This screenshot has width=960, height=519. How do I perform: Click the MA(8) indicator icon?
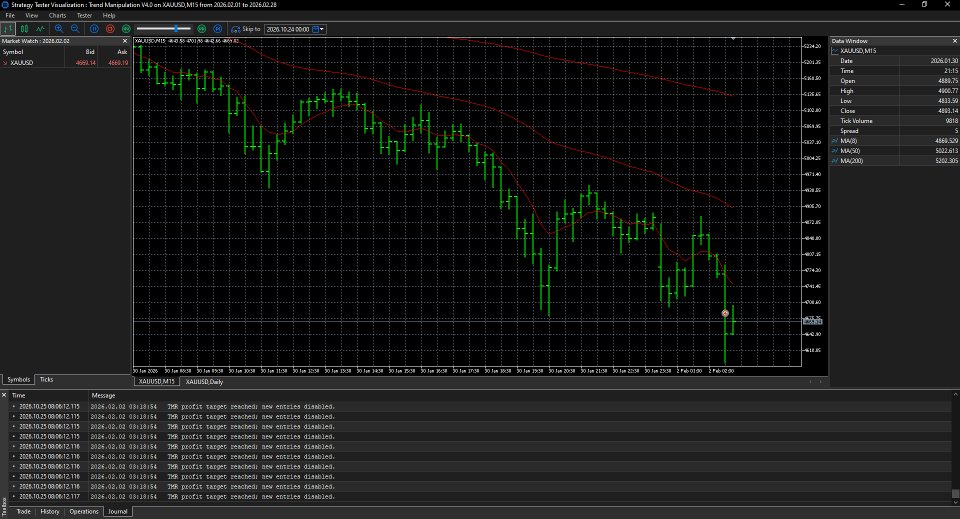tap(835, 141)
